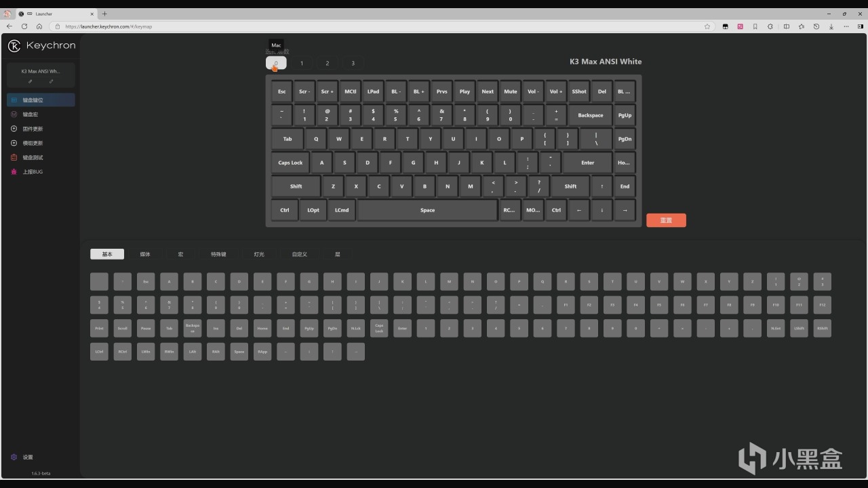Screen dimensions: 868x488
Task: Select the Esc key on the keyboard layout
Action: pyautogui.click(x=281, y=91)
